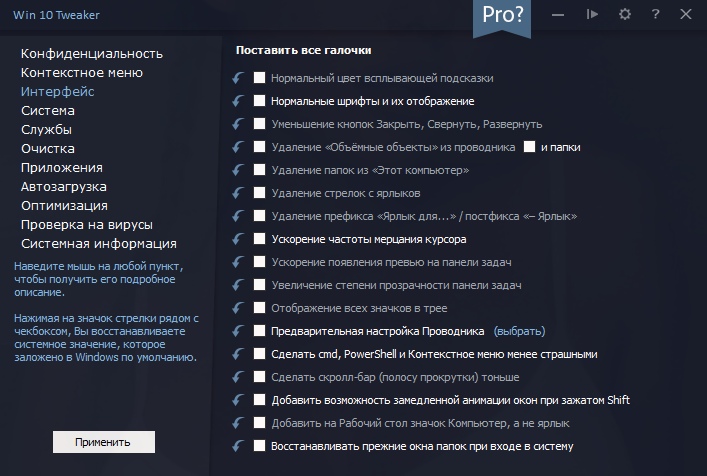Click the play-arrow icon in title bar
Screen dimensions: 707x476
(592, 15)
